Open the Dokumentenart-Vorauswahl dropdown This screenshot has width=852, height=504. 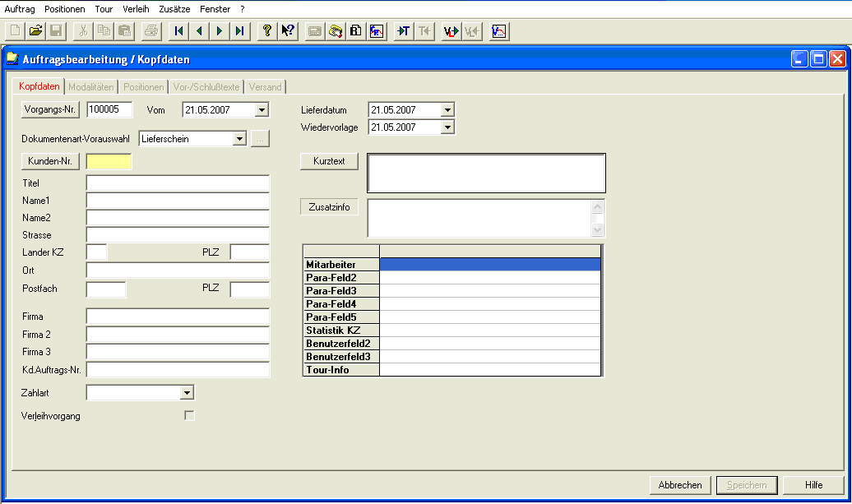point(239,139)
